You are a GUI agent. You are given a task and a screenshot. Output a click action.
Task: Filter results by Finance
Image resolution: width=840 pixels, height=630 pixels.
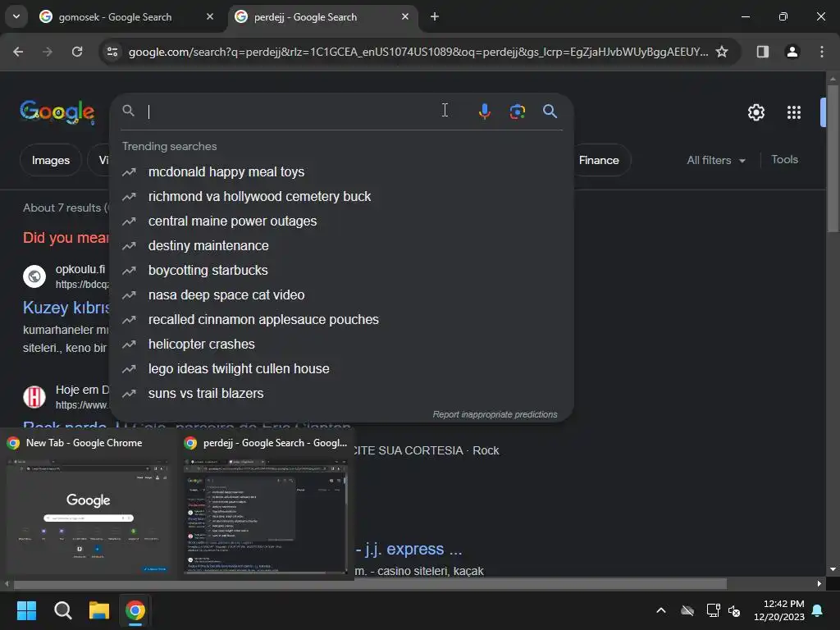pos(599,160)
